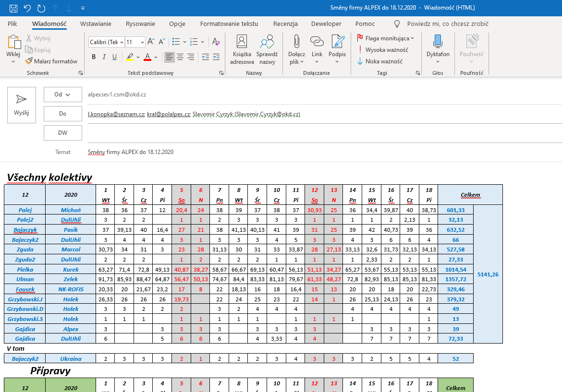Click the Všechny kolektivy heading

[49, 177]
